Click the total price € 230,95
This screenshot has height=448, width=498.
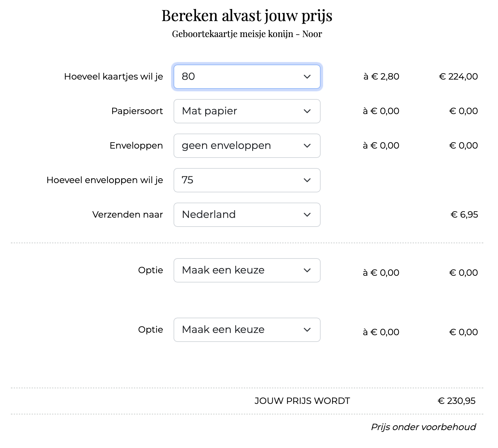(456, 401)
